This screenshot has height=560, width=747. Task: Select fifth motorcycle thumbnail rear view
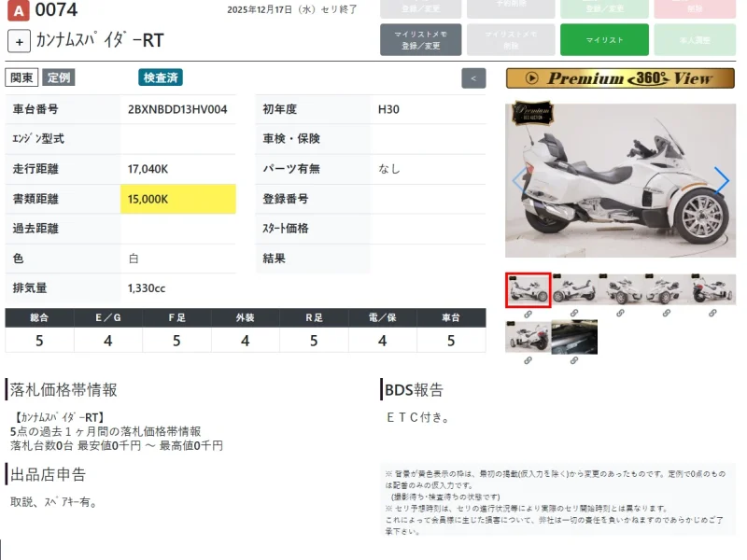[x=712, y=289]
